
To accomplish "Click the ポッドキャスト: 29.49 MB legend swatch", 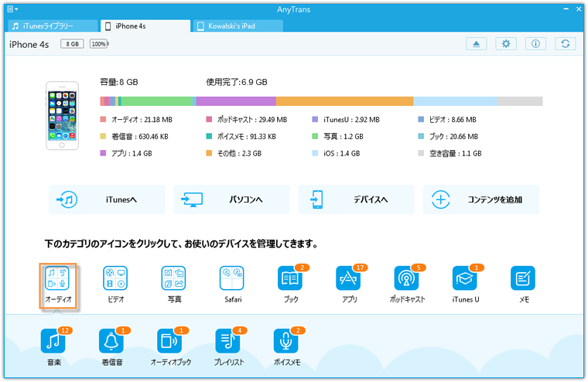I will point(209,120).
